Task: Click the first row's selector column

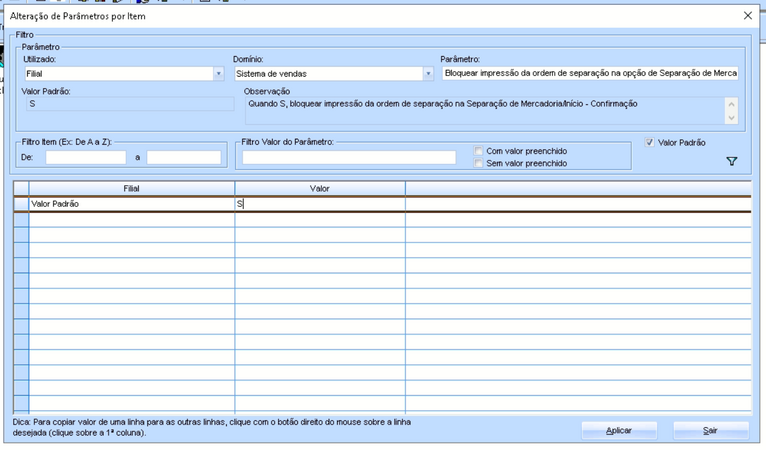Action: tap(21, 204)
